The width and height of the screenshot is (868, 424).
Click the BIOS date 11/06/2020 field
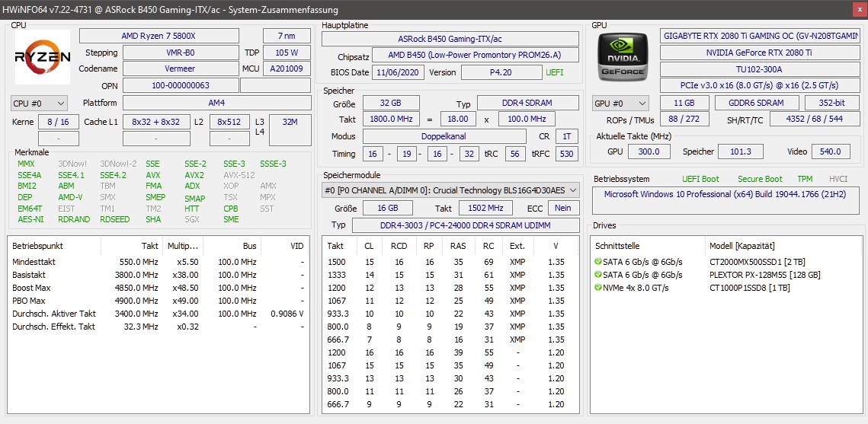pyautogui.click(x=399, y=72)
